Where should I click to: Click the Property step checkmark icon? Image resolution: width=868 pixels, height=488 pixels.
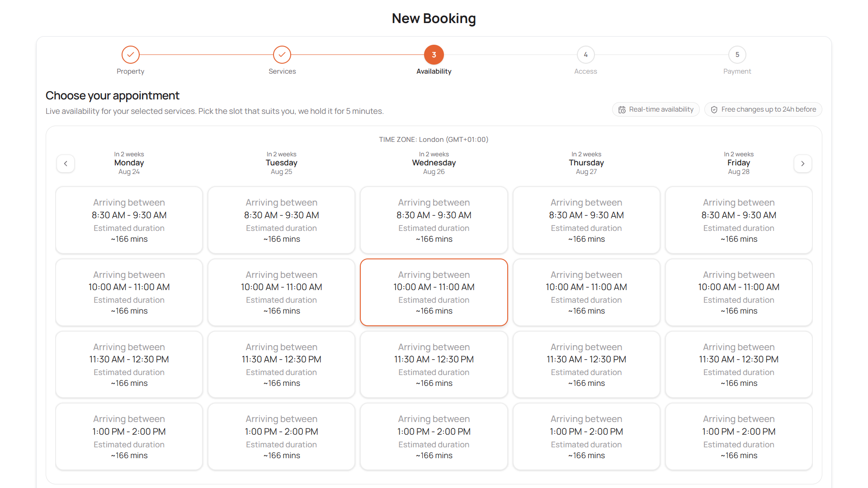[x=130, y=55]
